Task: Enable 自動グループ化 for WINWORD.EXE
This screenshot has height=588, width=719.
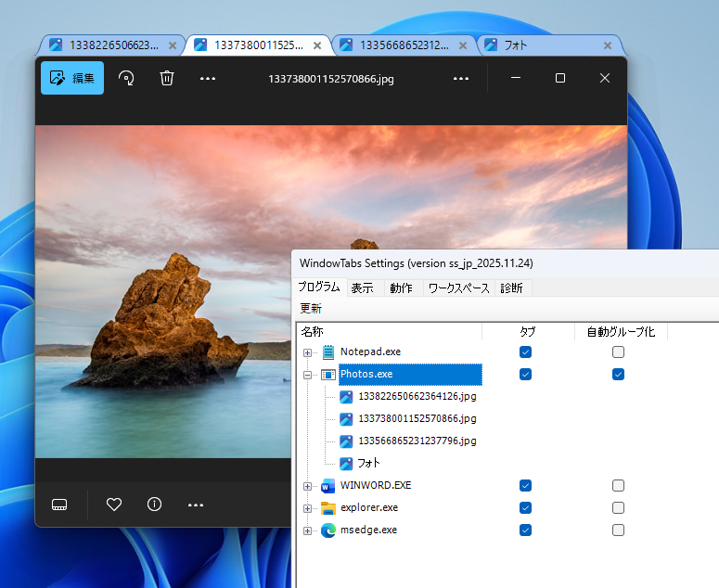Action: click(x=618, y=485)
